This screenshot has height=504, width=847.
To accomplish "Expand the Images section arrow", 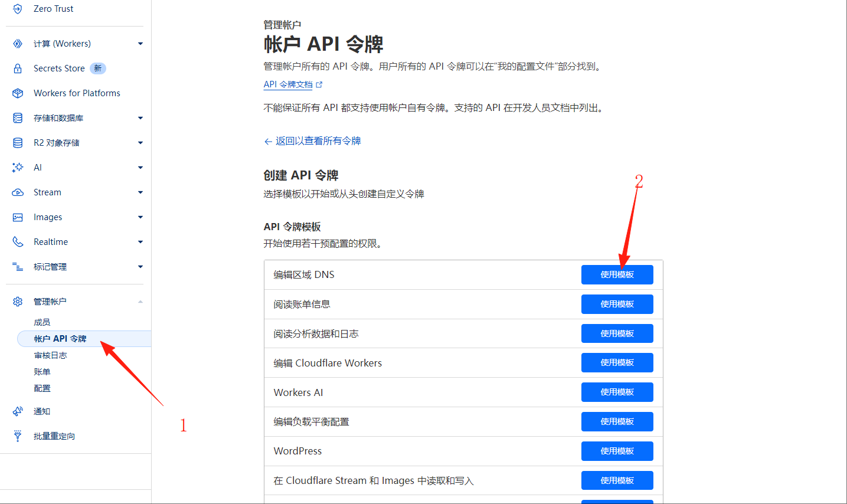I will [140, 217].
